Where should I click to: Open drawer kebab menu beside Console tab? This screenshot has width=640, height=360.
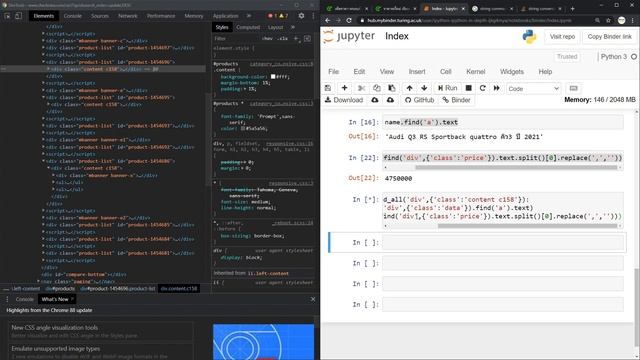[x=7, y=299]
